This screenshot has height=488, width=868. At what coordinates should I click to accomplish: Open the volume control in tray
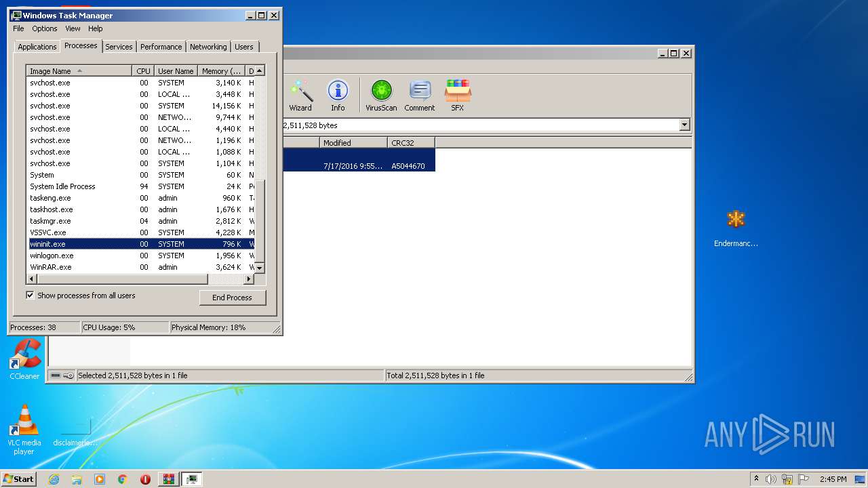(771, 479)
